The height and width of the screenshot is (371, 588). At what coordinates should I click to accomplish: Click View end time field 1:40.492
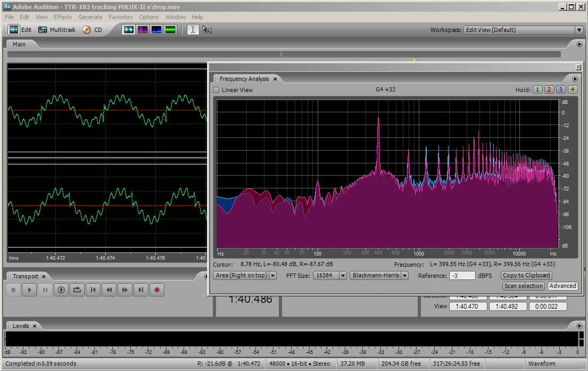pyautogui.click(x=508, y=307)
